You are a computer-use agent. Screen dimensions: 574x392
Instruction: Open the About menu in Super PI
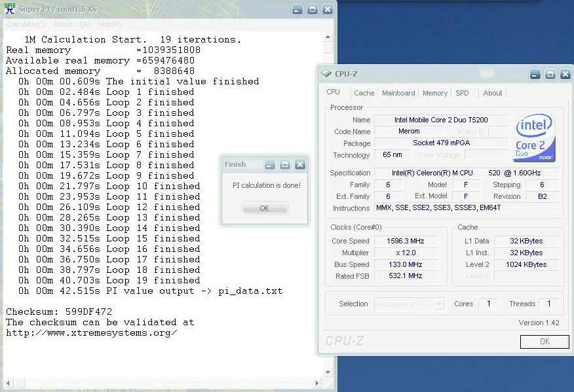coord(72,24)
